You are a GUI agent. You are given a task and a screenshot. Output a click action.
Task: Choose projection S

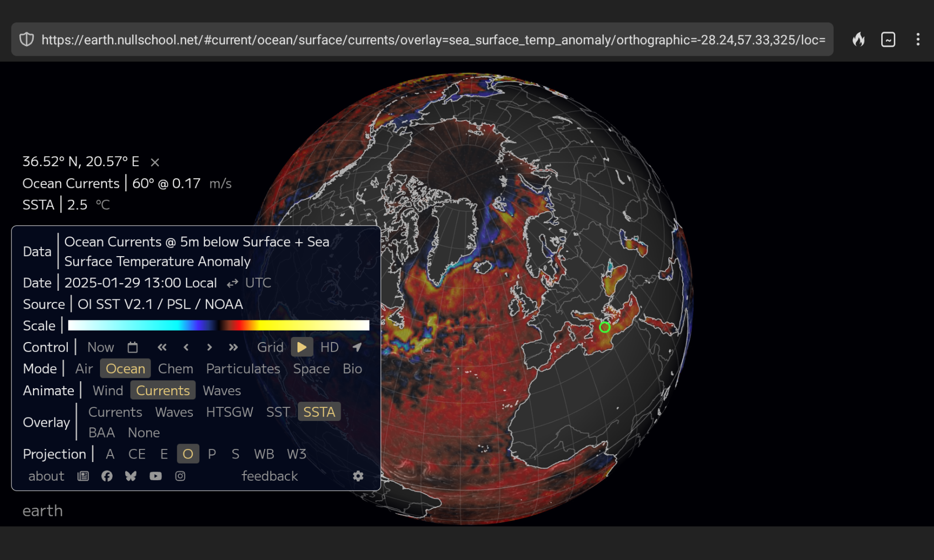point(235,455)
